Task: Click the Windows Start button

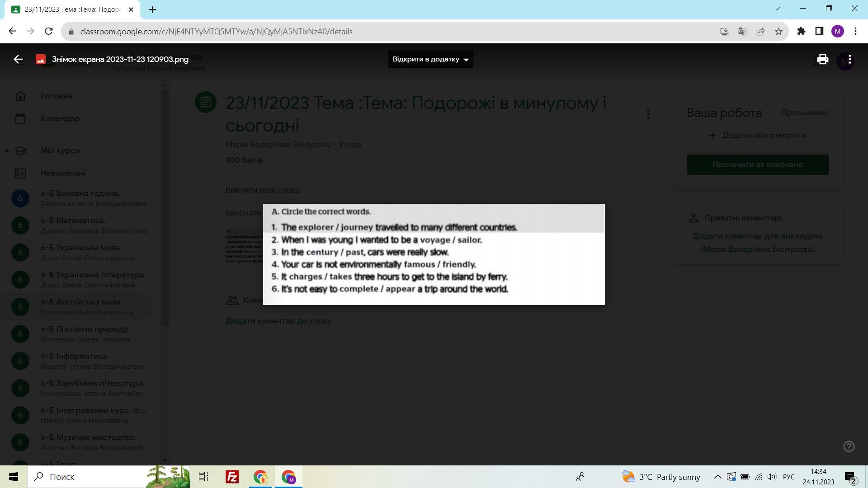Action: click(x=13, y=477)
